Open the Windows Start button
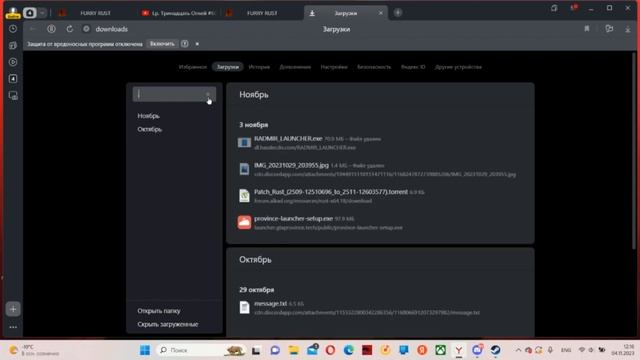 click(x=145, y=350)
